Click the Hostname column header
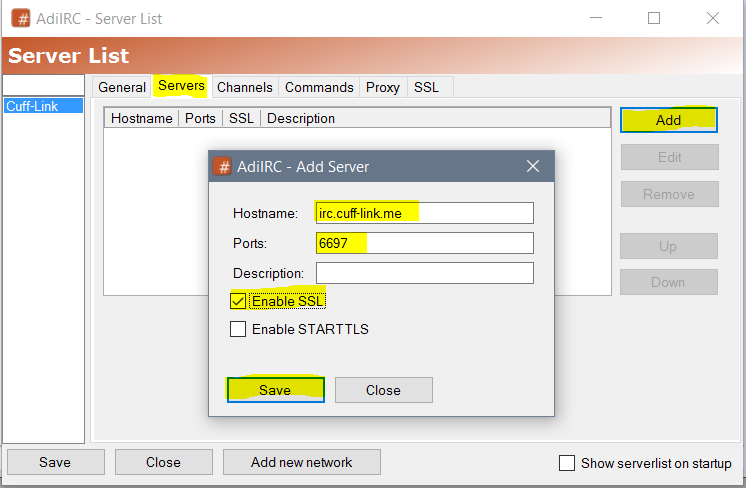This screenshot has height=488, width=746. 142,118
